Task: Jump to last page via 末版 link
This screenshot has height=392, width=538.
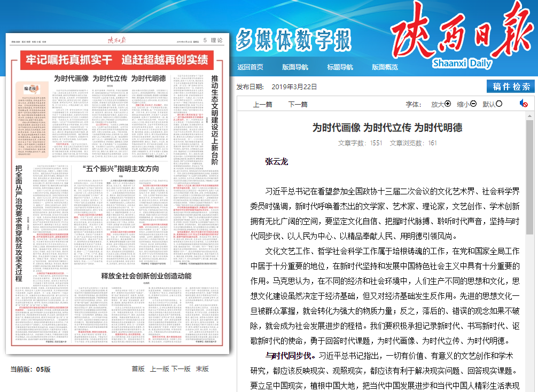Action: tap(202, 369)
